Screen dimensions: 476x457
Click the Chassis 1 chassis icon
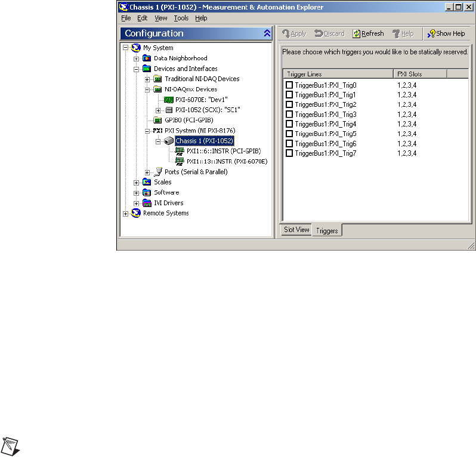point(168,141)
